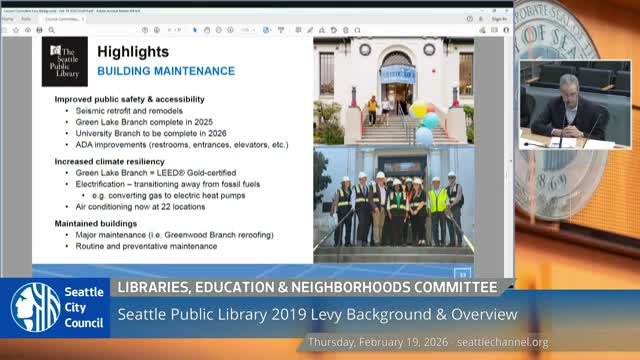The width and height of the screenshot is (640, 360).
Task: Click 'University Branch to be complete in 2026'
Action: point(151,133)
